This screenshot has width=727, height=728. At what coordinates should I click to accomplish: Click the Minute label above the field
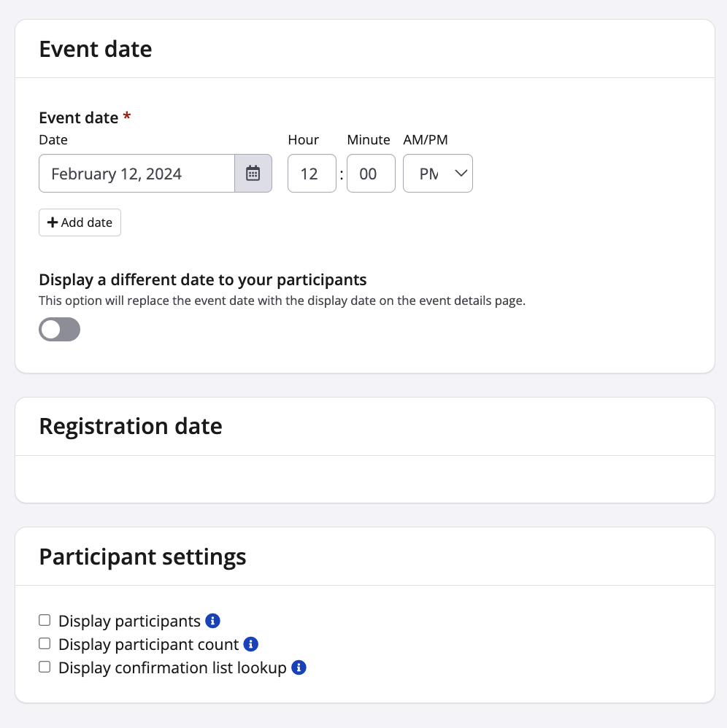369,139
